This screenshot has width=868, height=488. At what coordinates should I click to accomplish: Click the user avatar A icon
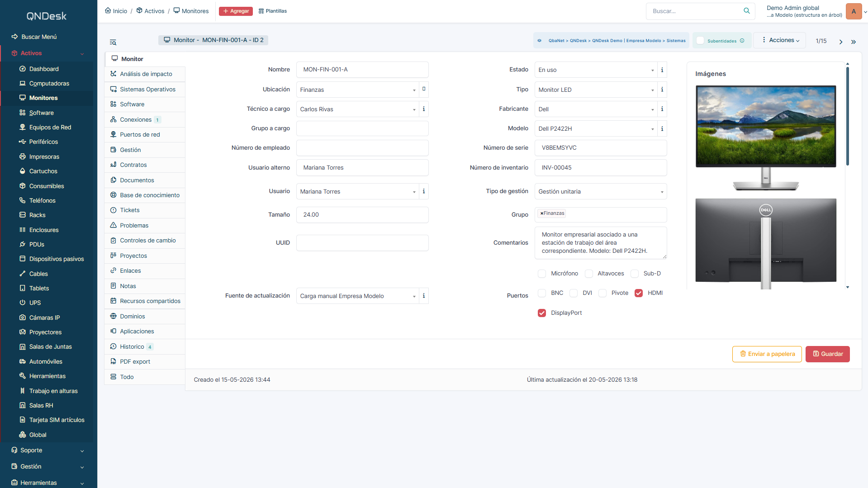click(x=854, y=11)
